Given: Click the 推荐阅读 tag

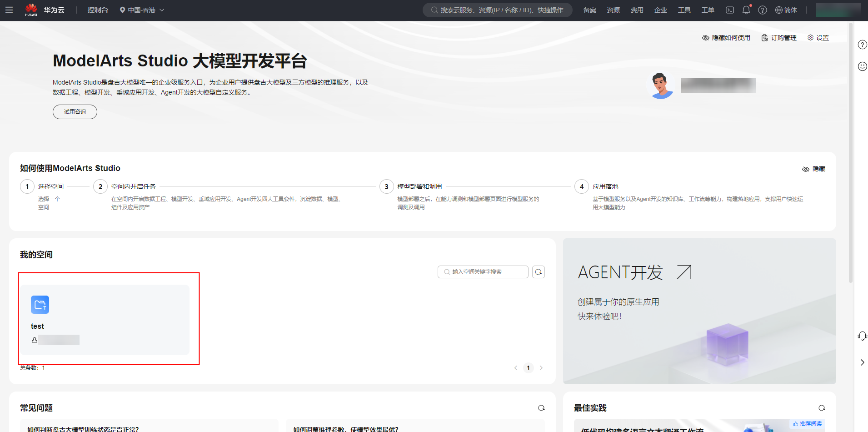Looking at the screenshot, I should (808, 423).
